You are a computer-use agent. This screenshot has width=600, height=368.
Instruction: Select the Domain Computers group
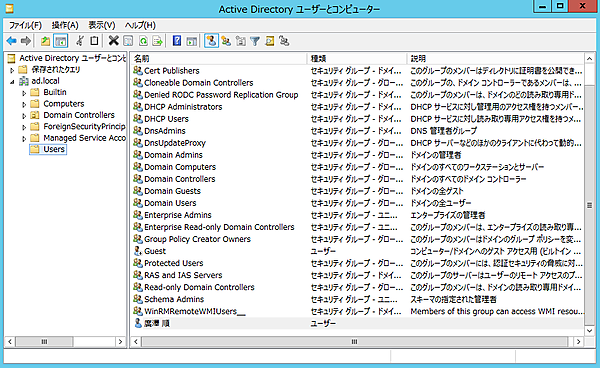coord(180,167)
